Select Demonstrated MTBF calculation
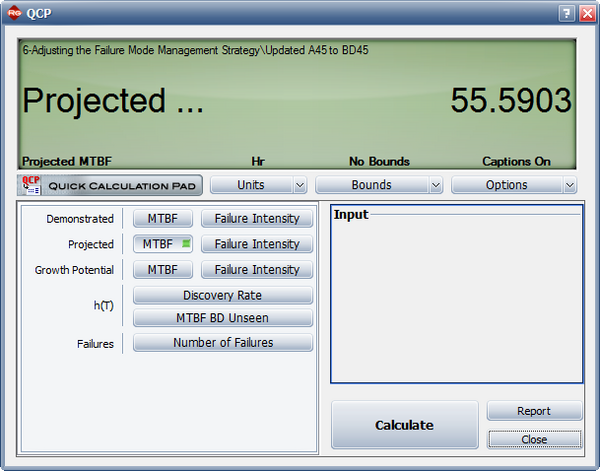 (162, 218)
